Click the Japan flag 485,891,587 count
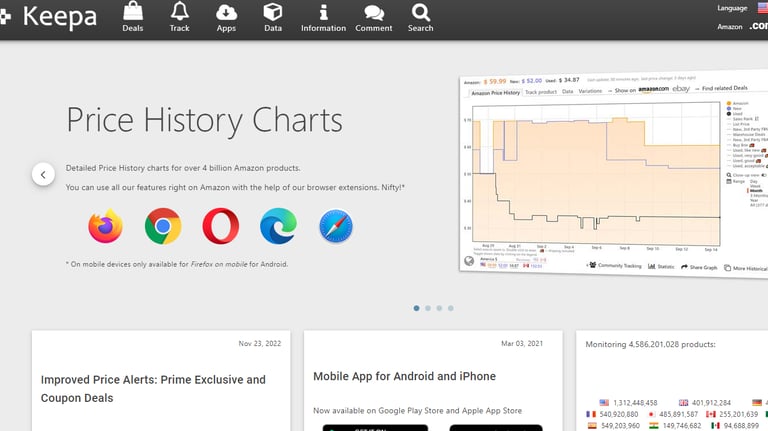The width and height of the screenshot is (768, 431). 672,414
